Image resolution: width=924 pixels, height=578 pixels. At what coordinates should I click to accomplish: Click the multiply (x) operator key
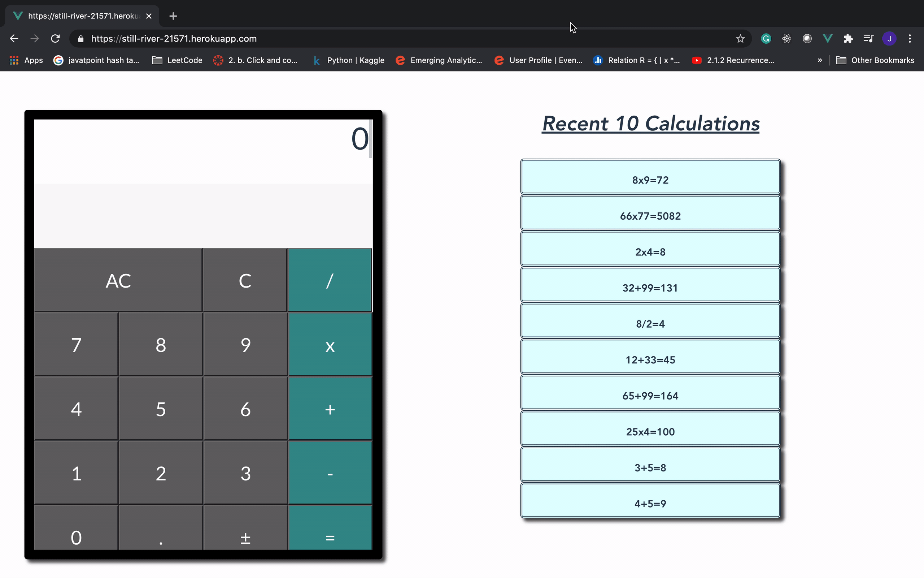tap(330, 344)
